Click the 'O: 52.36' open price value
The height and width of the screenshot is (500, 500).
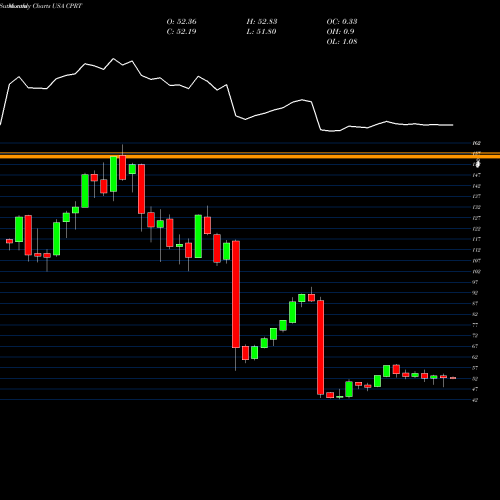click(x=181, y=22)
